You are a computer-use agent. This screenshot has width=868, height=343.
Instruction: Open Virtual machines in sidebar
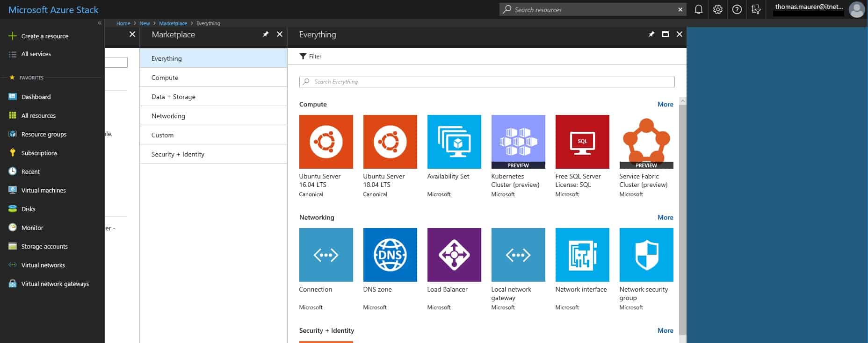43,190
